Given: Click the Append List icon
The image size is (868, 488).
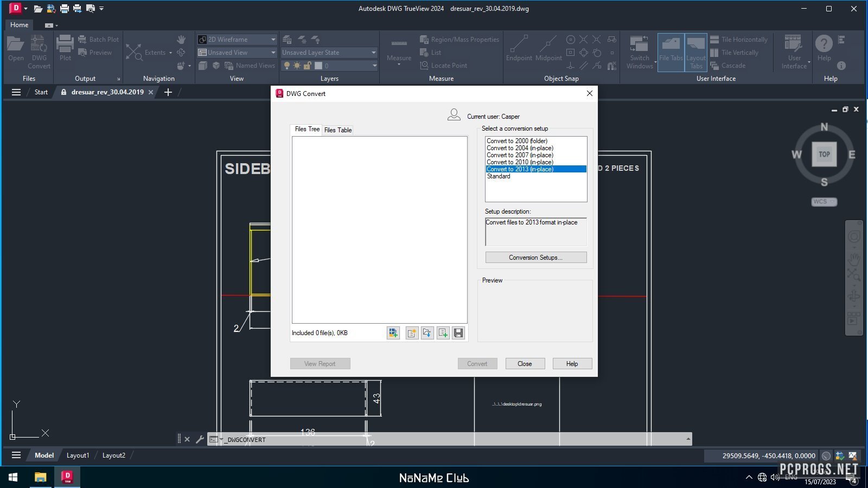Looking at the screenshot, I should [x=443, y=333].
